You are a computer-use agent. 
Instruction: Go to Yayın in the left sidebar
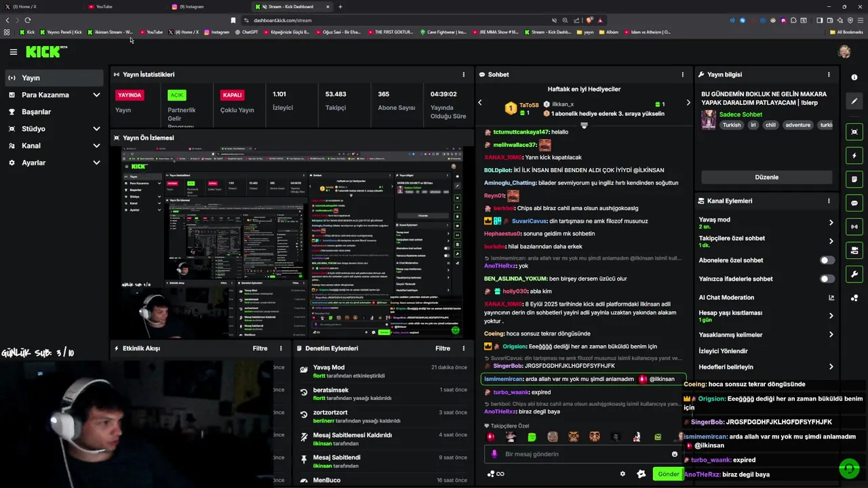coord(54,78)
